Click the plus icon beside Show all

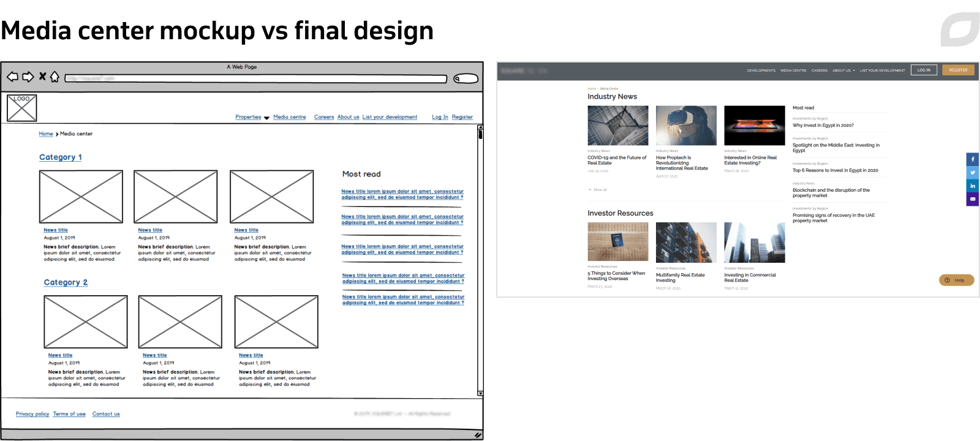tap(590, 190)
